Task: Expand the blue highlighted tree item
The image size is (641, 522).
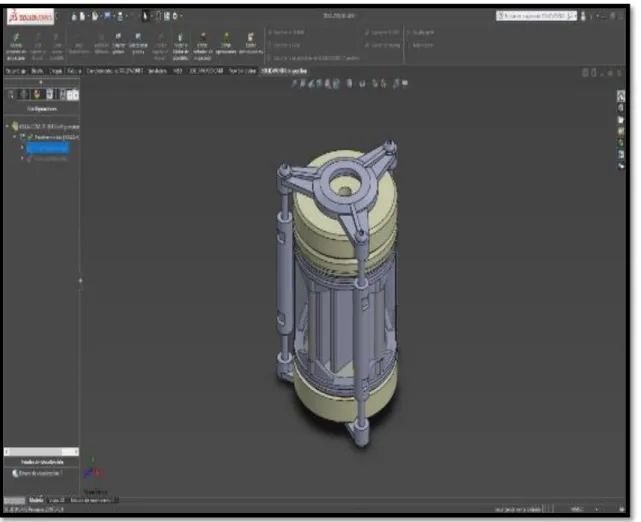Action: pyautogui.click(x=23, y=148)
